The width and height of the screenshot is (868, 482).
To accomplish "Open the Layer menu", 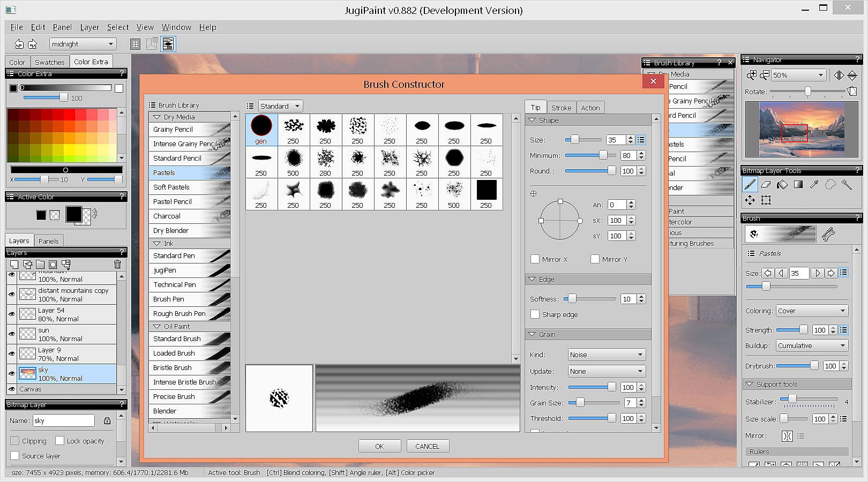I will pos(89,27).
